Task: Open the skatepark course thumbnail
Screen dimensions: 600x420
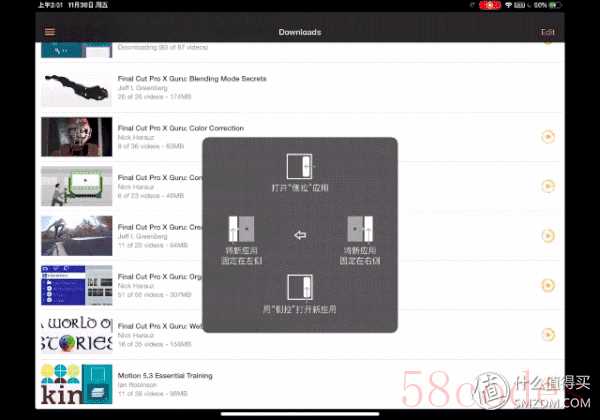Action: pyautogui.click(x=77, y=236)
